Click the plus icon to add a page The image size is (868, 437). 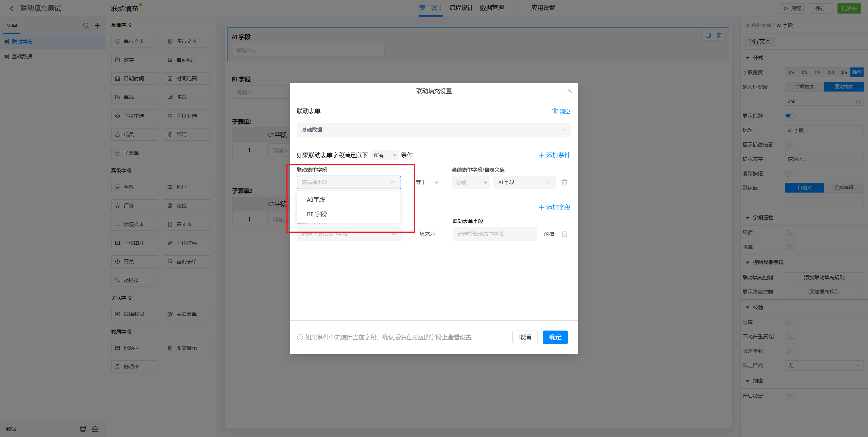[x=97, y=25]
